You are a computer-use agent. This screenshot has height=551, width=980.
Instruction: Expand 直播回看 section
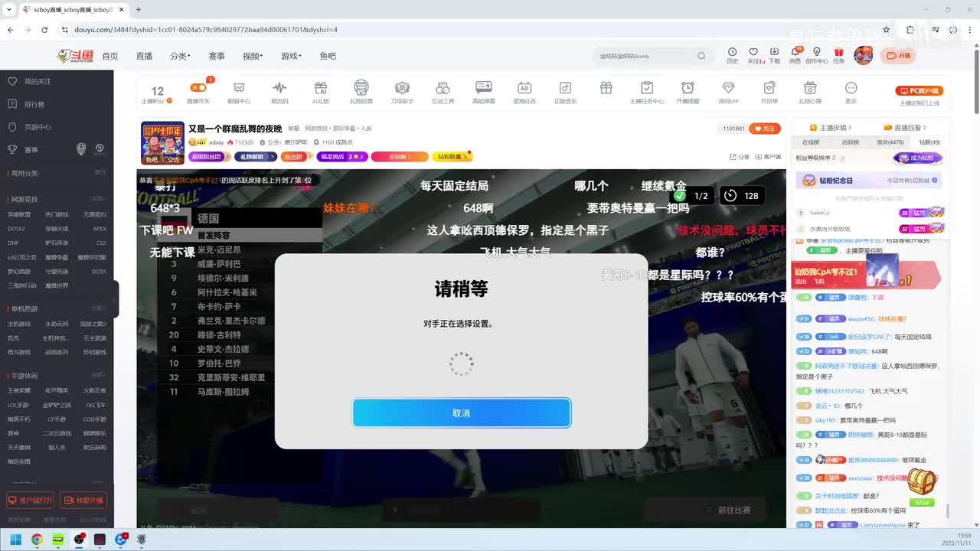point(906,128)
